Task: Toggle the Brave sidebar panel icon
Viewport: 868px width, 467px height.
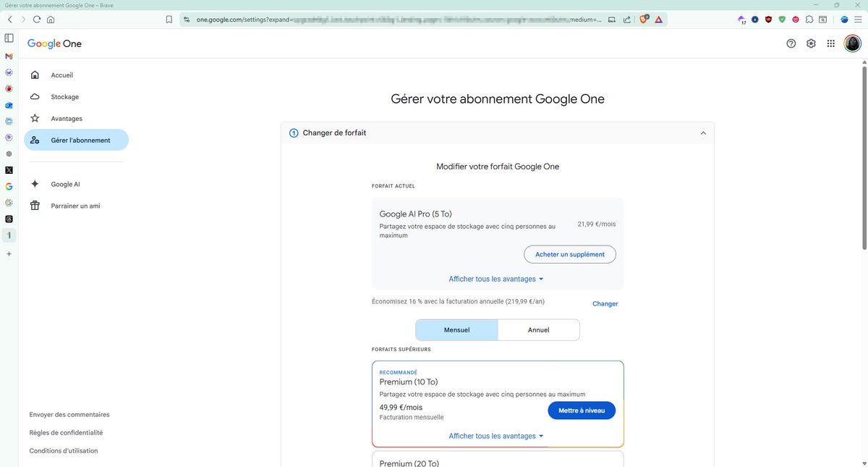Action: point(9,38)
